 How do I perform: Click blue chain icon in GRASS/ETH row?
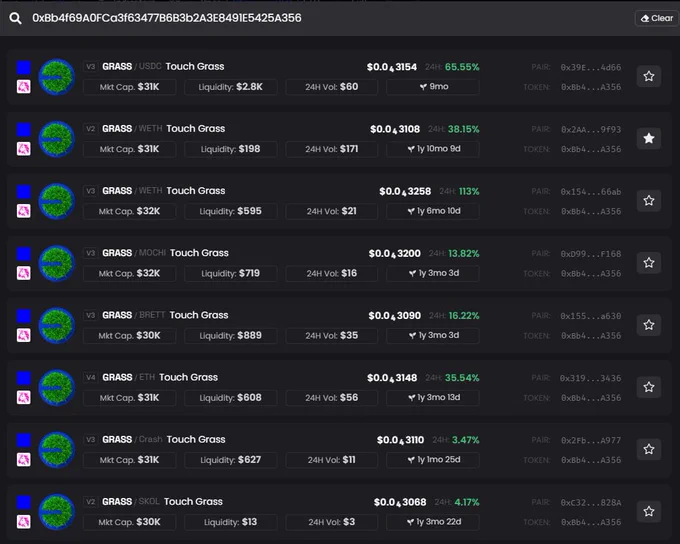coord(23,378)
